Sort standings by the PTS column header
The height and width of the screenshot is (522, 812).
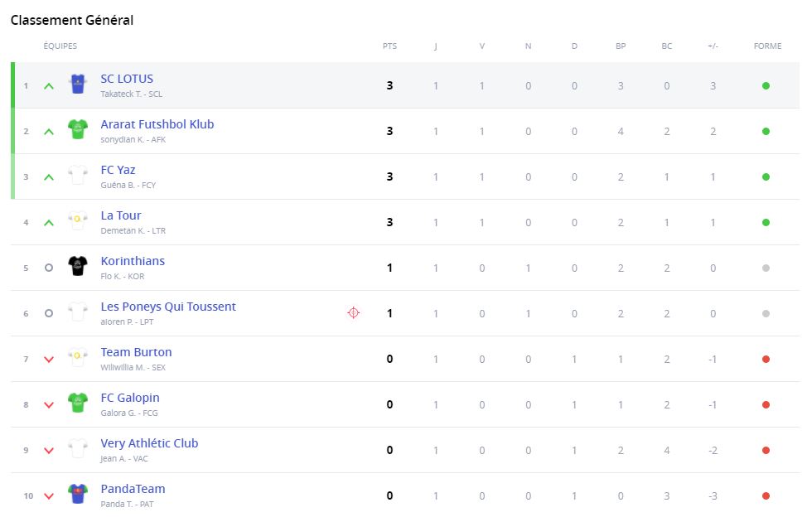point(389,46)
